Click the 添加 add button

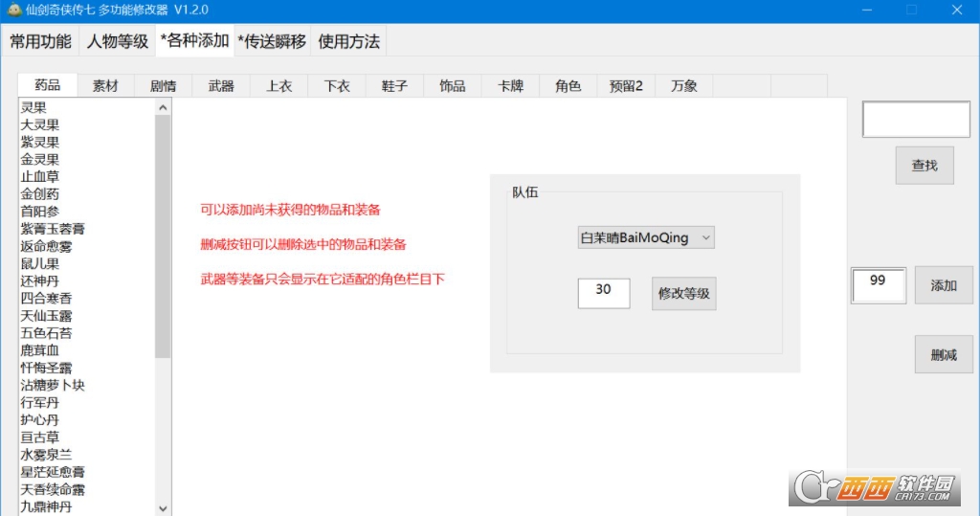944,285
